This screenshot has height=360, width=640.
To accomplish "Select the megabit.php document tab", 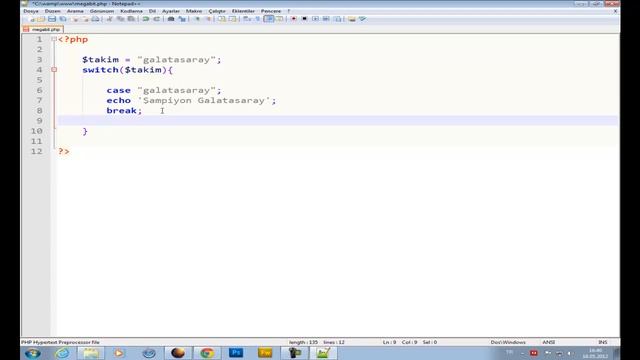I will point(43,29).
